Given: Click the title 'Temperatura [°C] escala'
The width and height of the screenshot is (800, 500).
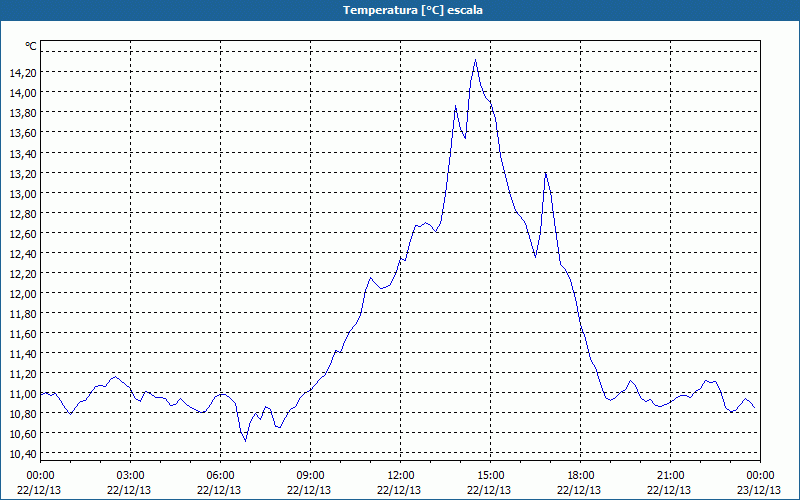Looking at the screenshot, I should tap(413, 10).
